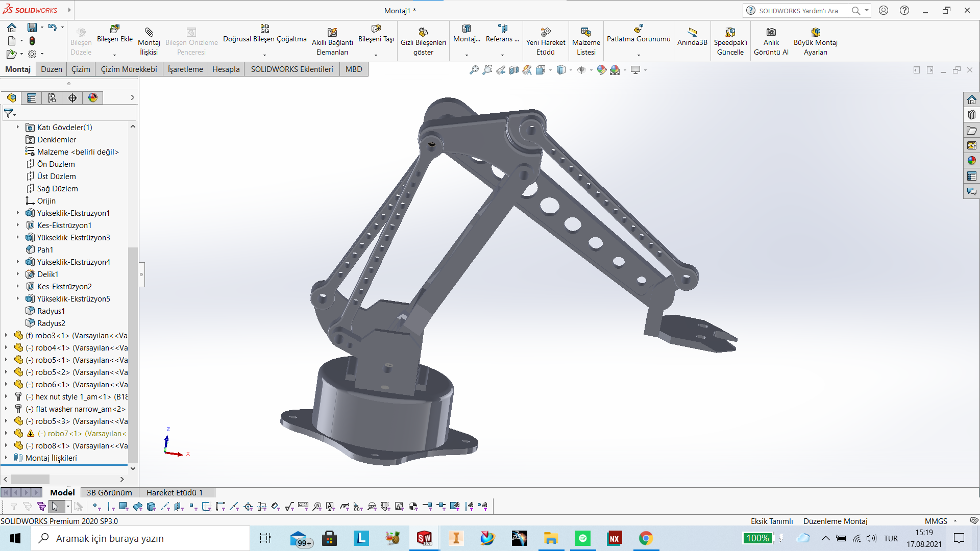Click the Montaj İlişkisi paperclip icon
This screenshot has width=980, height=551.
point(149,32)
